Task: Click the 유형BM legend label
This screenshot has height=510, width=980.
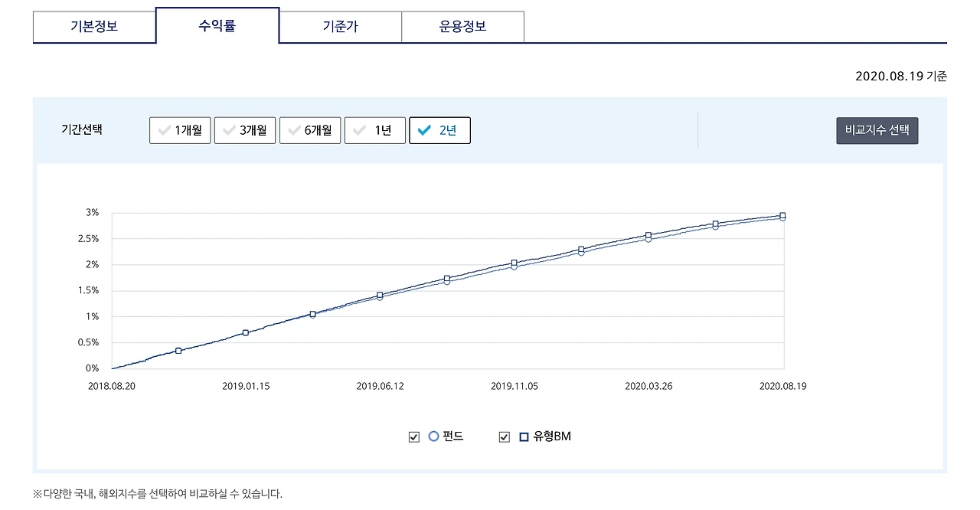Action: [552, 436]
